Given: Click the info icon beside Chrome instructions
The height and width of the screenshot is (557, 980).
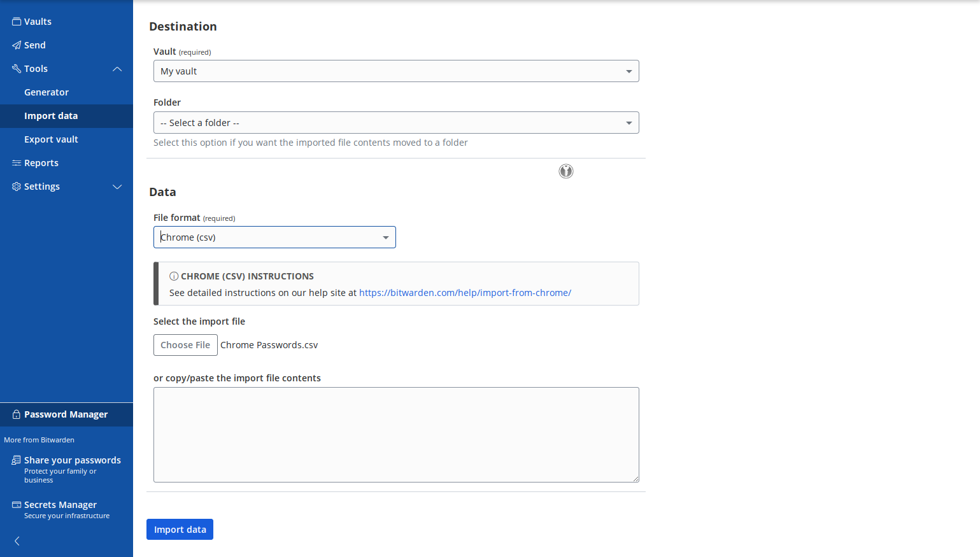Looking at the screenshot, I should (x=174, y=276).
